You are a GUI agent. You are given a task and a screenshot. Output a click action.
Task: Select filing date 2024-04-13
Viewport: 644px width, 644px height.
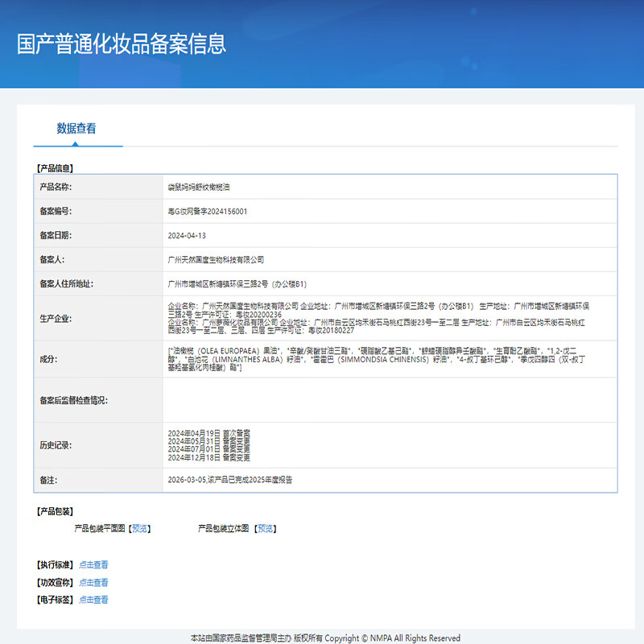pos(187,236)
